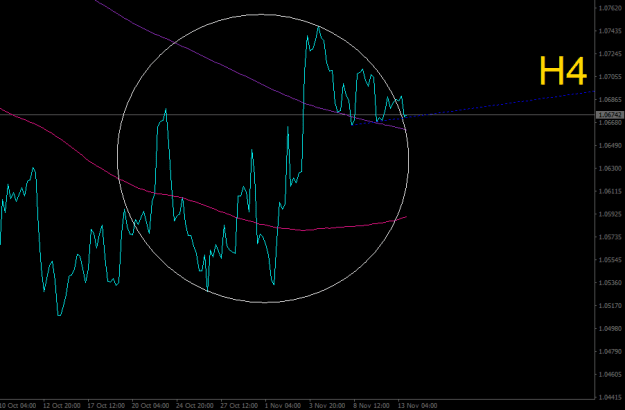The height and width of the screenshot is (410, 625).
Task: Click the 10 Oct 04:00 time label
Action: tap(18, 406)
